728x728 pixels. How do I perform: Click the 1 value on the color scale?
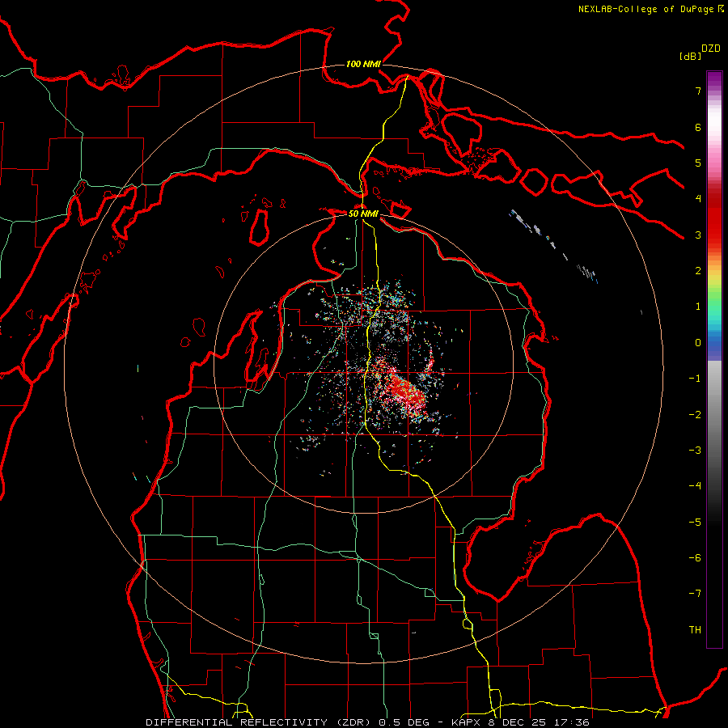698,307
